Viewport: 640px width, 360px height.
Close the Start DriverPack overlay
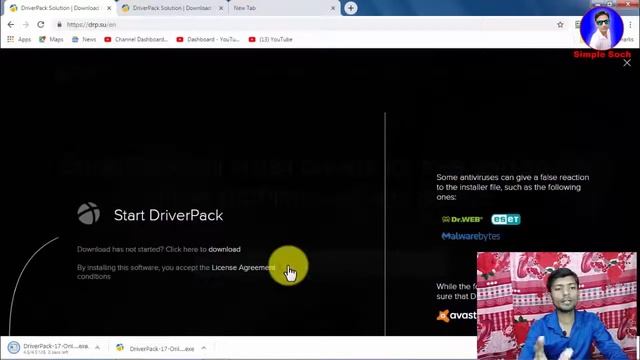627,63
